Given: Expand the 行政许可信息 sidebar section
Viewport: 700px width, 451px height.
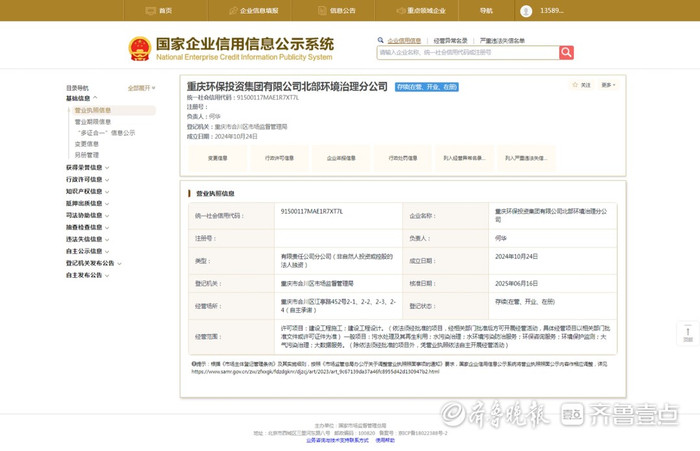Looking at the screenshot, I should tap(88, 180).
